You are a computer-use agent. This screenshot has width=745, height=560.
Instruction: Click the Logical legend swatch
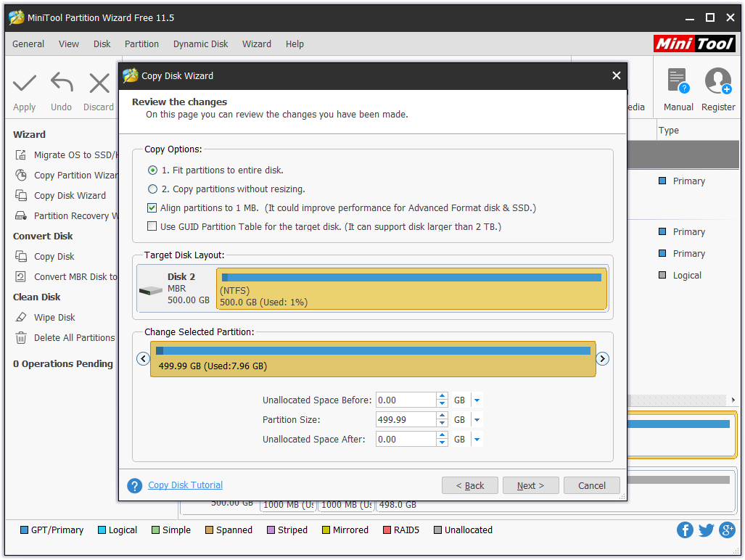point(102,530)
